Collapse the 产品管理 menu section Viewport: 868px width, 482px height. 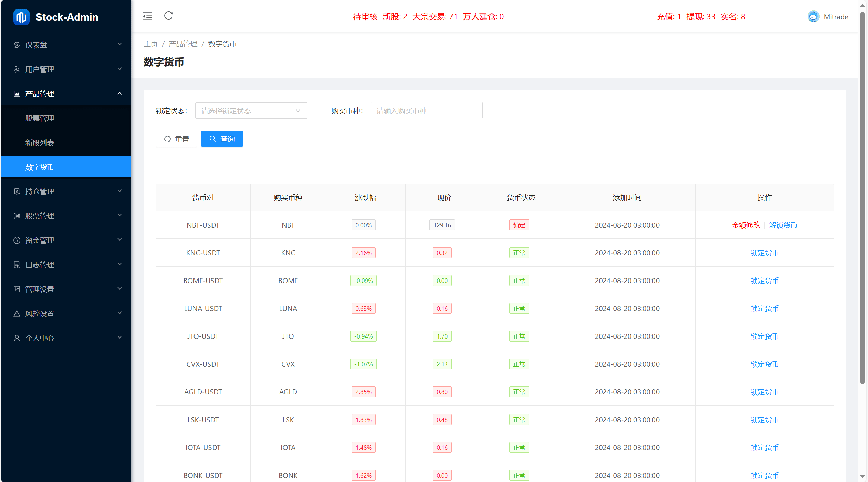[x=66, y=94]
